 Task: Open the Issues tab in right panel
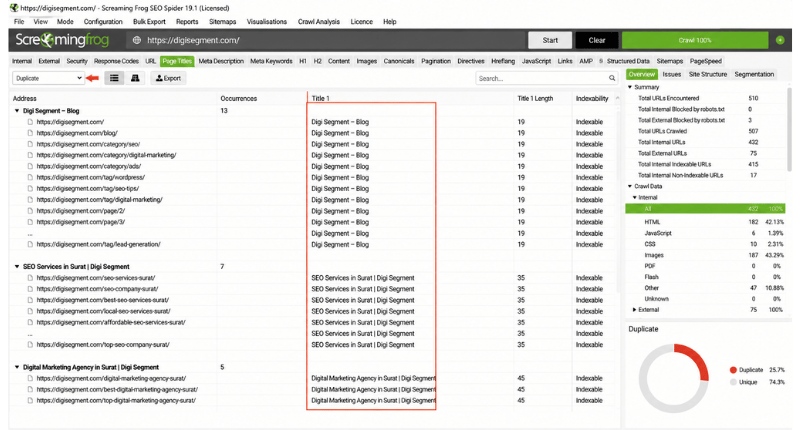coord(671,74)
